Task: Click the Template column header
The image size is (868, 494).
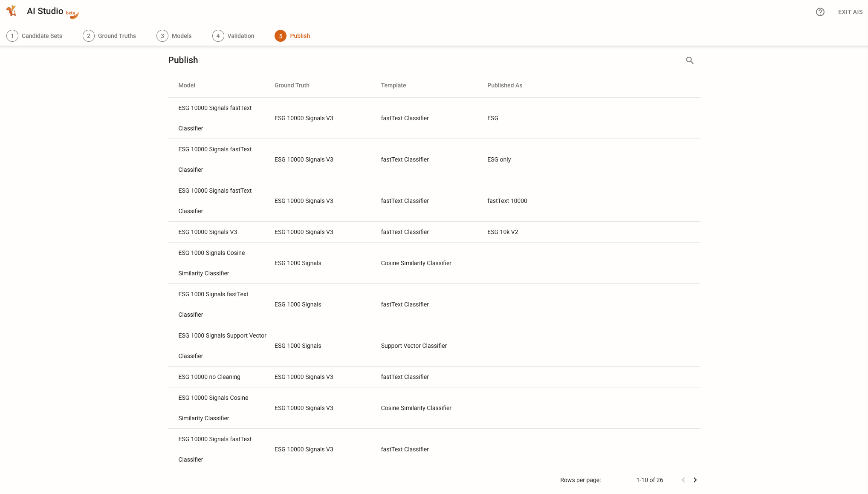Action: coord(393,85)
